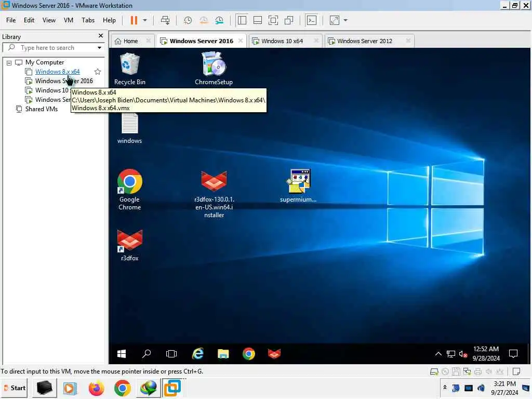Open guest Task View
Viewport: 532px width, 399px height.
pos(171,354)
